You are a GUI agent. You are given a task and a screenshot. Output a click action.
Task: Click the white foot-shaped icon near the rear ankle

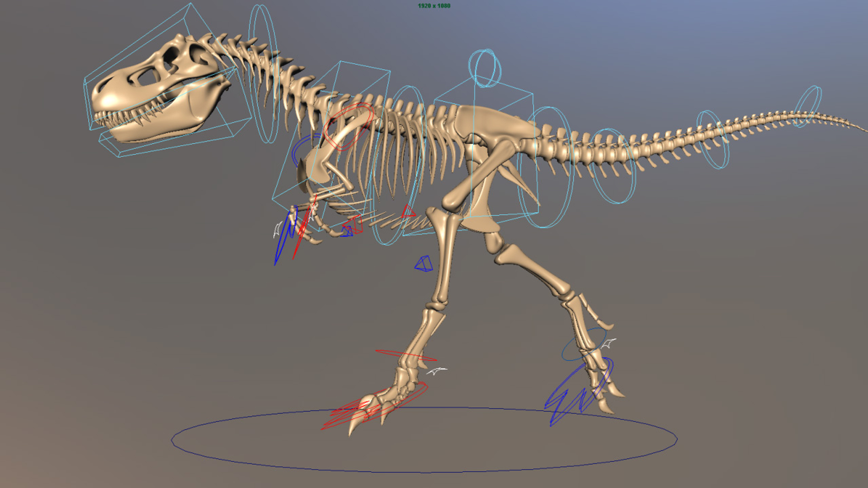point(609,343)
